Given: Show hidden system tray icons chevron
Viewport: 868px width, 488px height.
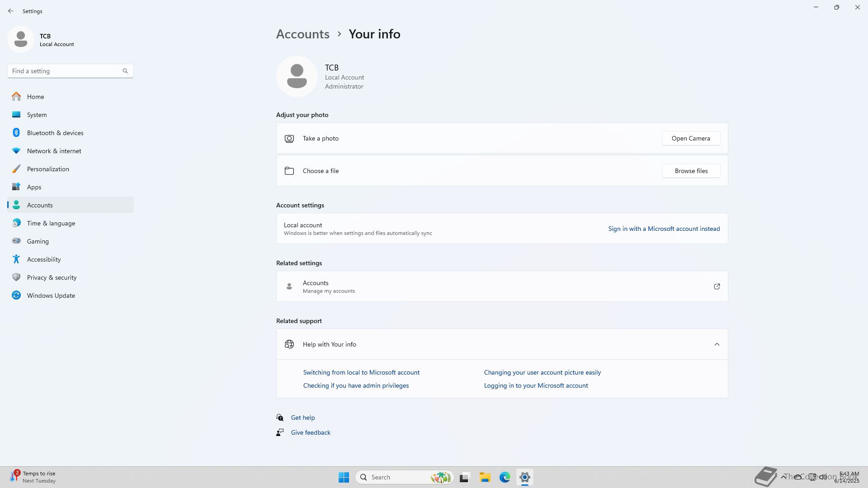Looking at the screenshot, I should (x=783, y=477).
